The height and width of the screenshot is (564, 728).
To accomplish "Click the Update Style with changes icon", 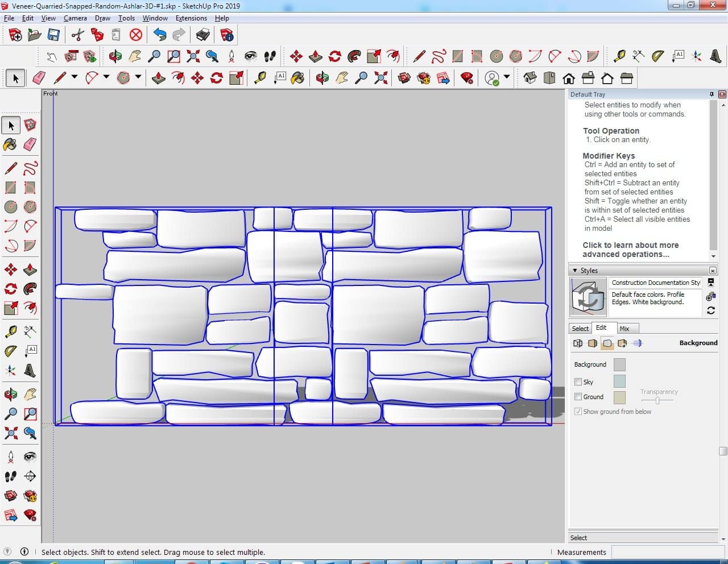I will click(710, 310).
